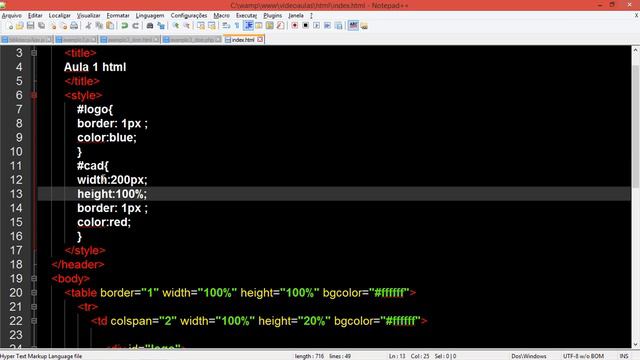Click the 'INS' insert mode indicator
640x360 pixels.
pos(624,356)
